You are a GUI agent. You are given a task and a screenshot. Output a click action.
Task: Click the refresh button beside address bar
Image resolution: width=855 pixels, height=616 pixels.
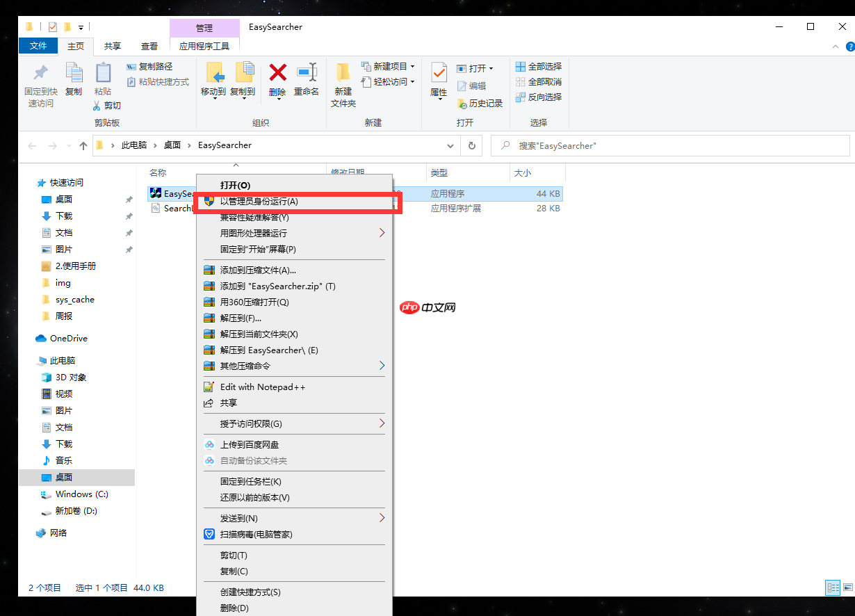click(470, 145)
